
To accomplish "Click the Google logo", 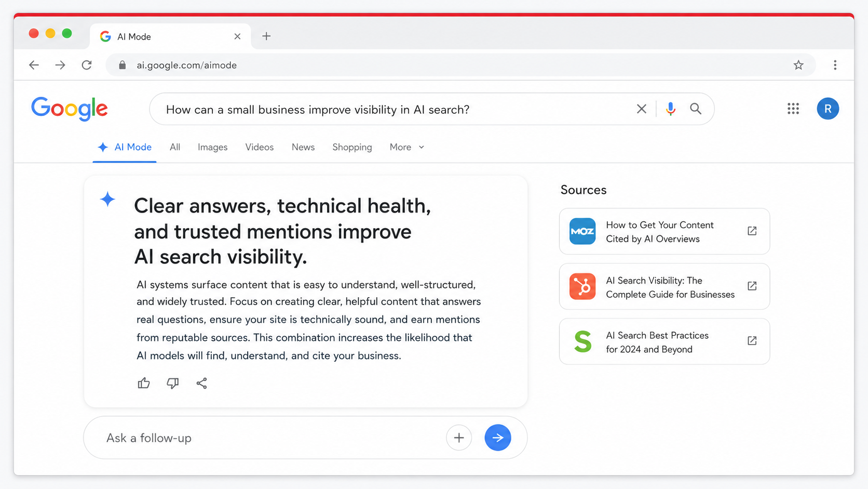I will pos(70,109).
